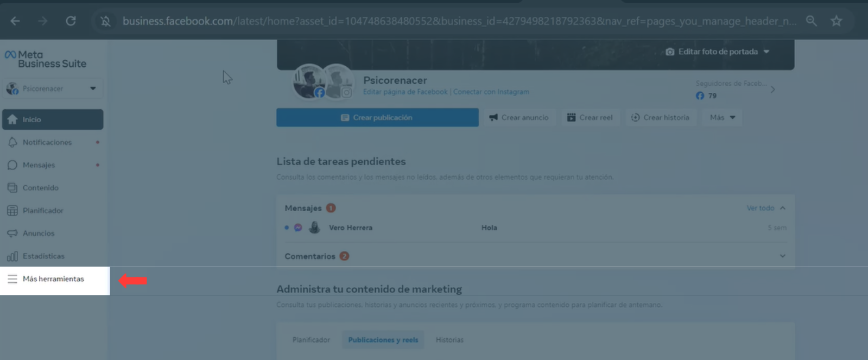Open Contenido in sidebar
This screenshot has height=360, width=868.
[x=53, y=188]
